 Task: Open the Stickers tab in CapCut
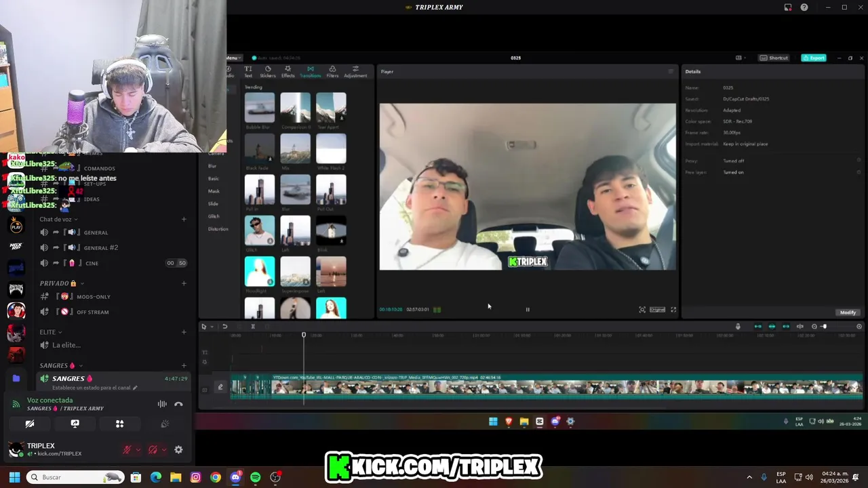coord(268,71)
